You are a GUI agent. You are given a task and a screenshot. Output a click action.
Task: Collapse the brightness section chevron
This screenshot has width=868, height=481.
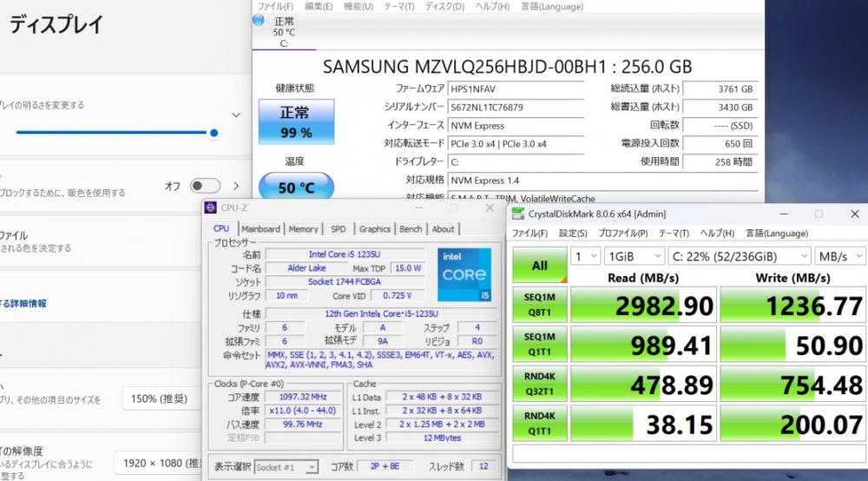(x=236, y=115)
